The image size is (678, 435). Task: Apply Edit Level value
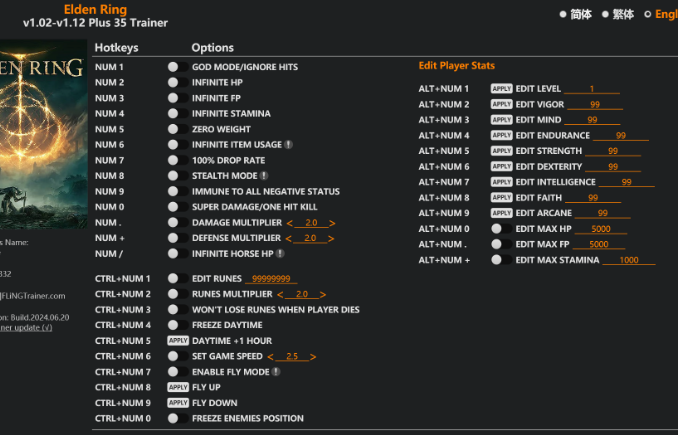point(502,89)
